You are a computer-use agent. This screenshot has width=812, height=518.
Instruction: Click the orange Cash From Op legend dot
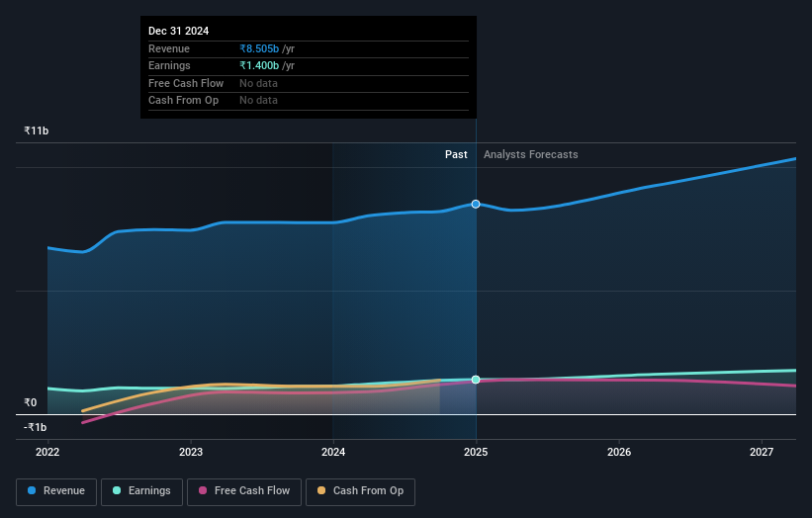tap(321, 490)
